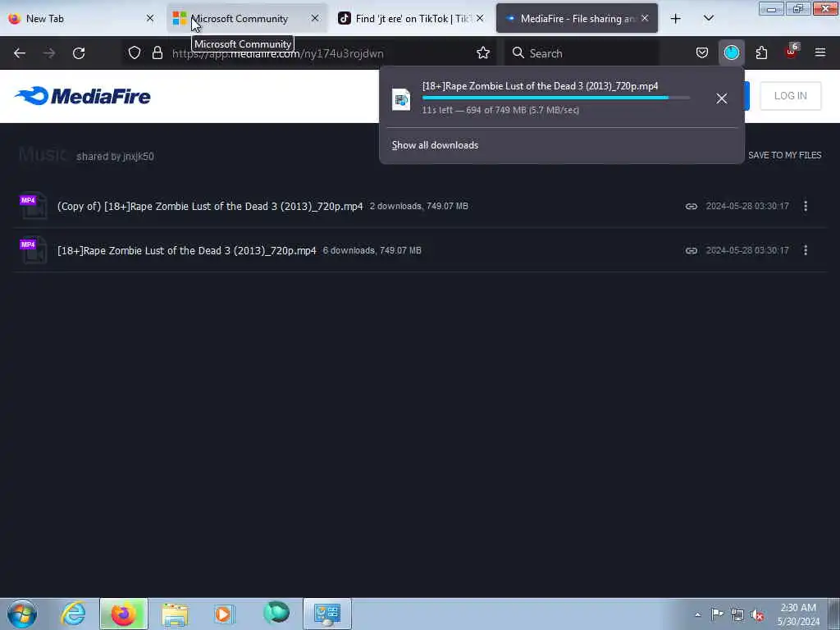
Task: Switch to the Microsoft Community tab
Action: point(246,19)
